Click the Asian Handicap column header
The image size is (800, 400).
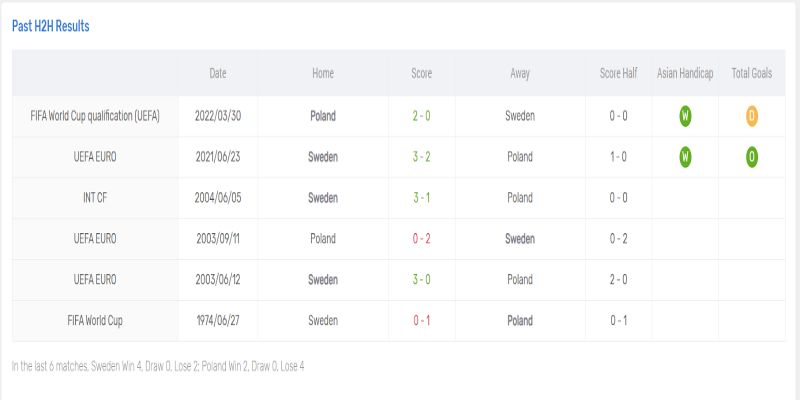pos(685,74)
